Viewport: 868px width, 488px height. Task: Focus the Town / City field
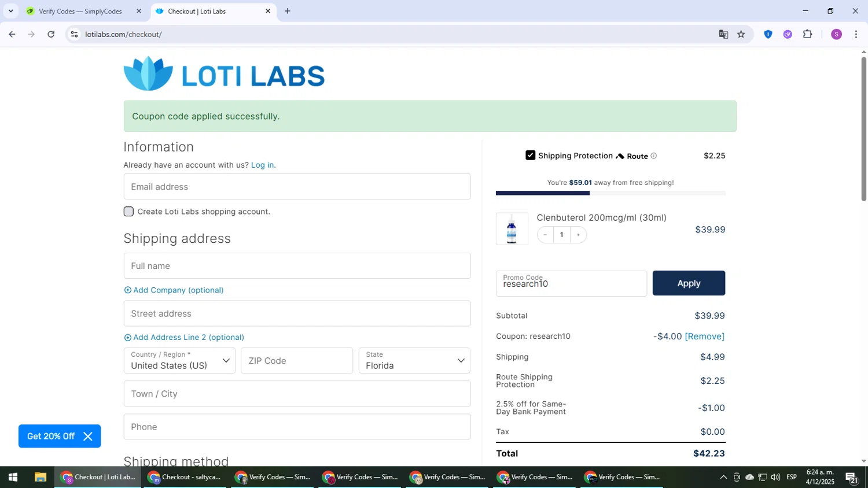tap(297, 394)
